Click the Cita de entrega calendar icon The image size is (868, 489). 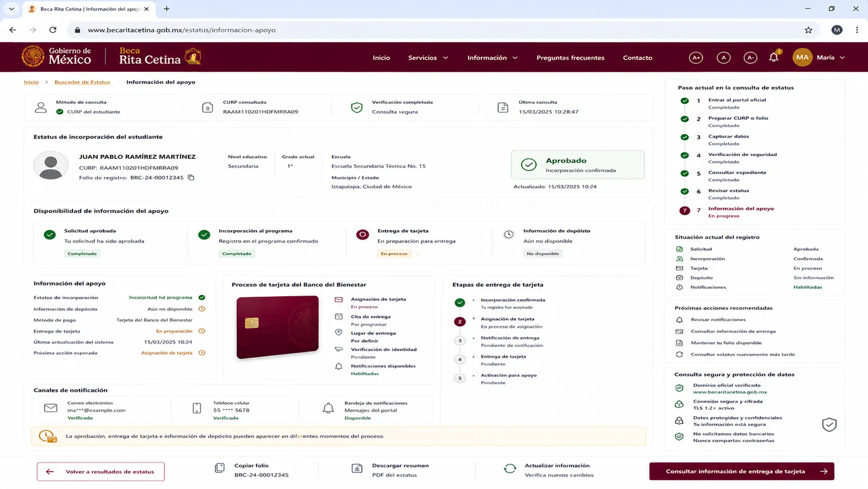click(338, 316)
